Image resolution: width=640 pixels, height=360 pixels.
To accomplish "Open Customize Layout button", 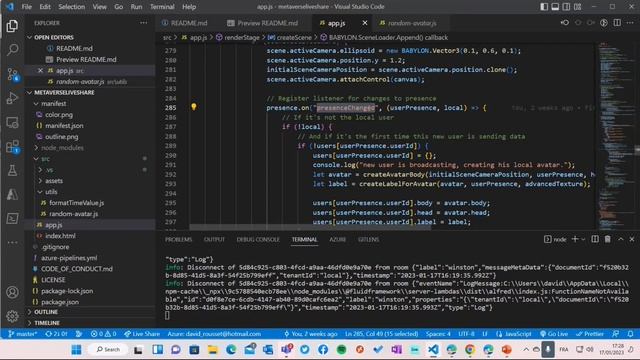I will pyautogui.click(x=578, y=7).
